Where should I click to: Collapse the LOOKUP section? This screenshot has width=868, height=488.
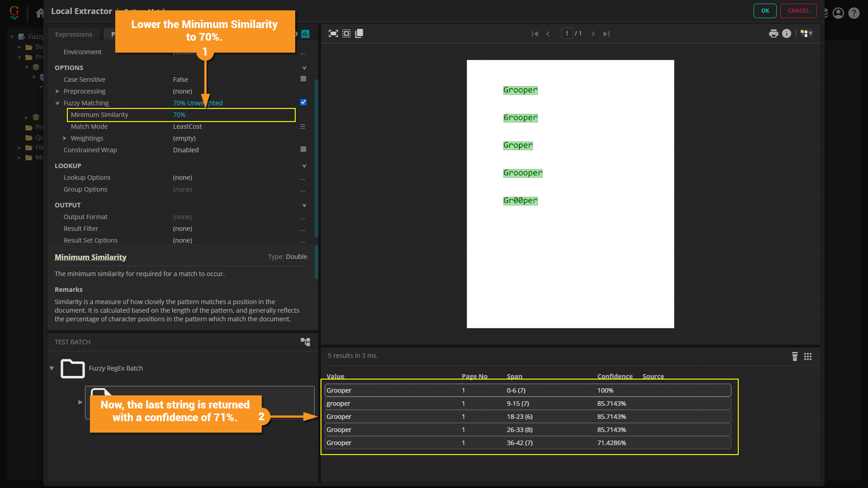304,166
